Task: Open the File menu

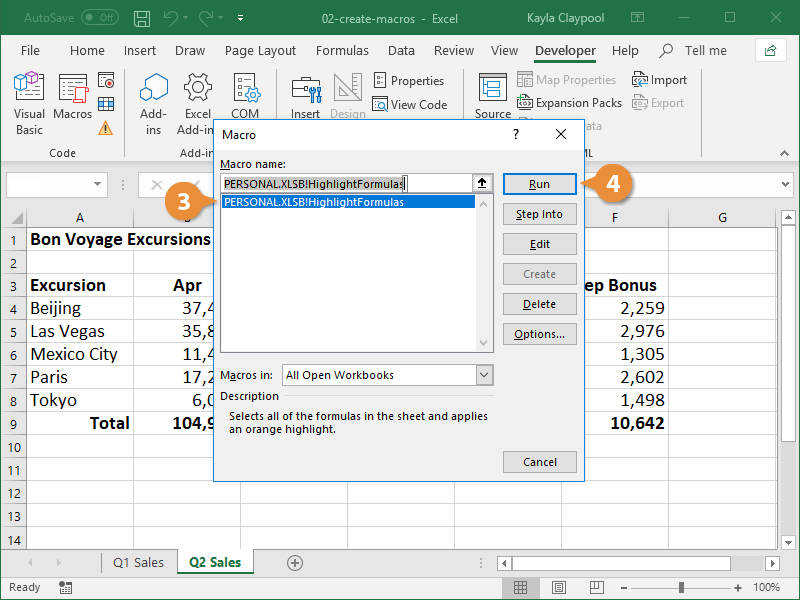Action: pos(30,51)
